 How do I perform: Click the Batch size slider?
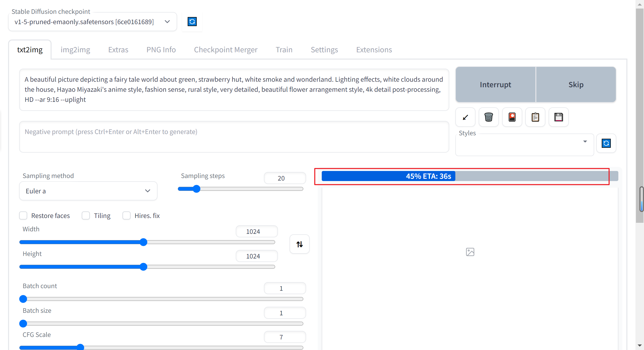(x=161, y=324)
